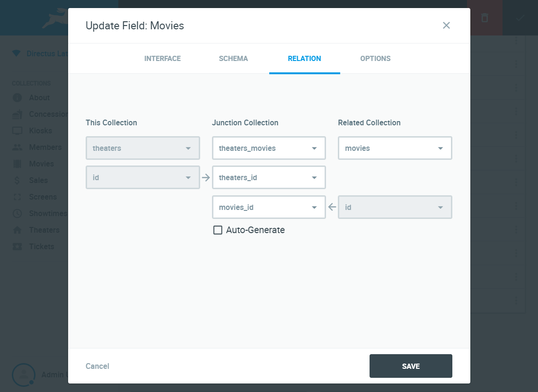Click the About info icon in sidebar
The height and width of the screenshot is (392, 538).
coord(17,98)
